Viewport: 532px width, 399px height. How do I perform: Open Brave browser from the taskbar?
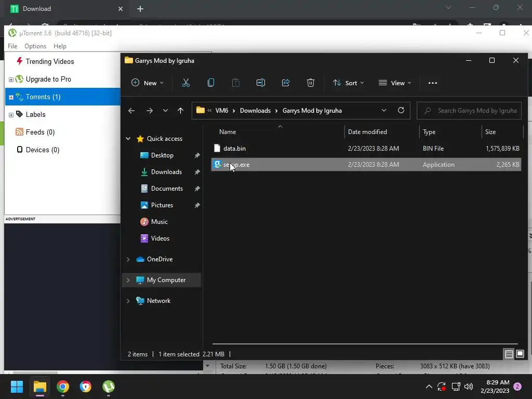86,387
